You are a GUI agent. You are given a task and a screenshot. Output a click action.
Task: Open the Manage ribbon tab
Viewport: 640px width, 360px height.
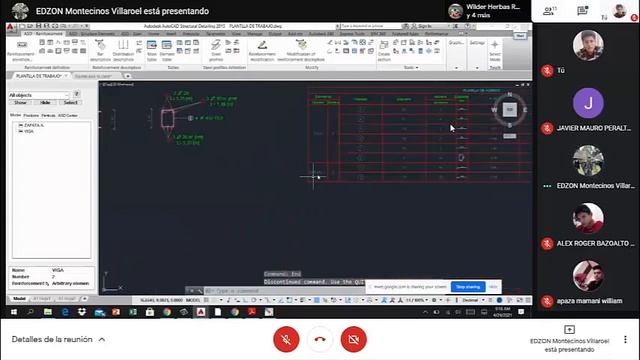255,33
